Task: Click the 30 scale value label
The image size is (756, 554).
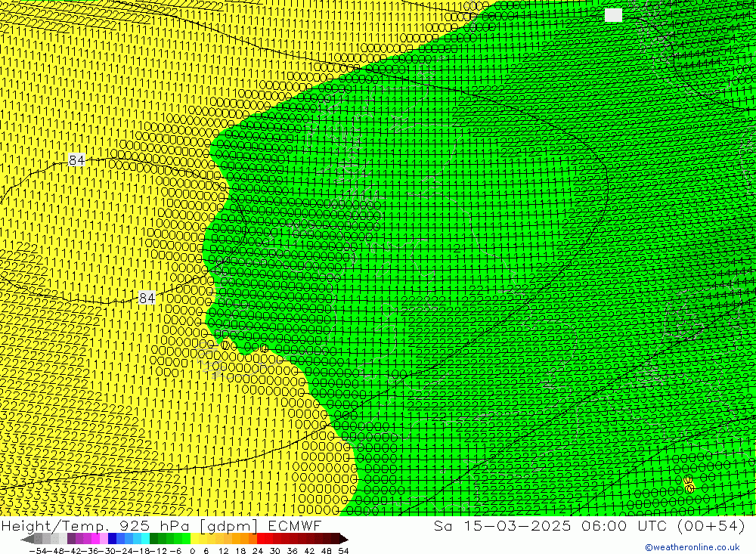Action: 275,551
